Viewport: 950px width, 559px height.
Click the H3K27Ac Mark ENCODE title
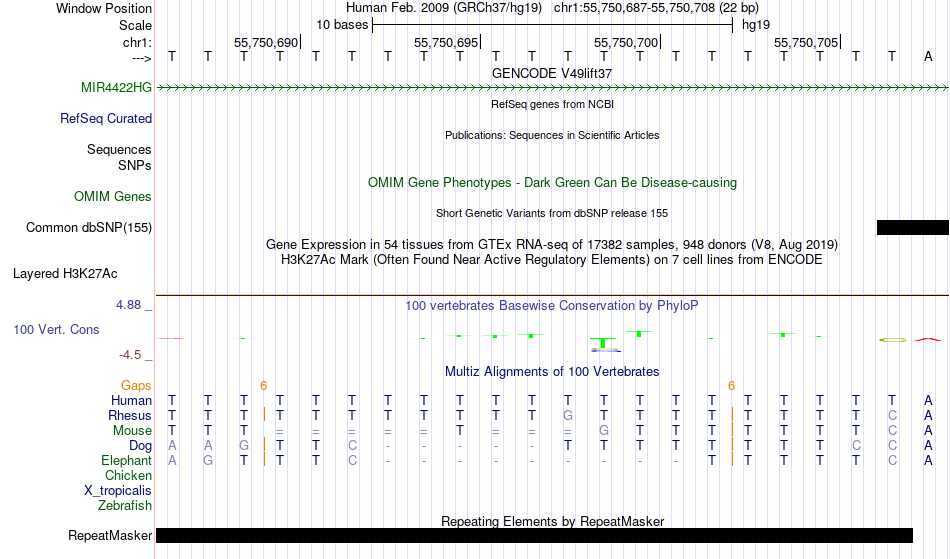552,260
